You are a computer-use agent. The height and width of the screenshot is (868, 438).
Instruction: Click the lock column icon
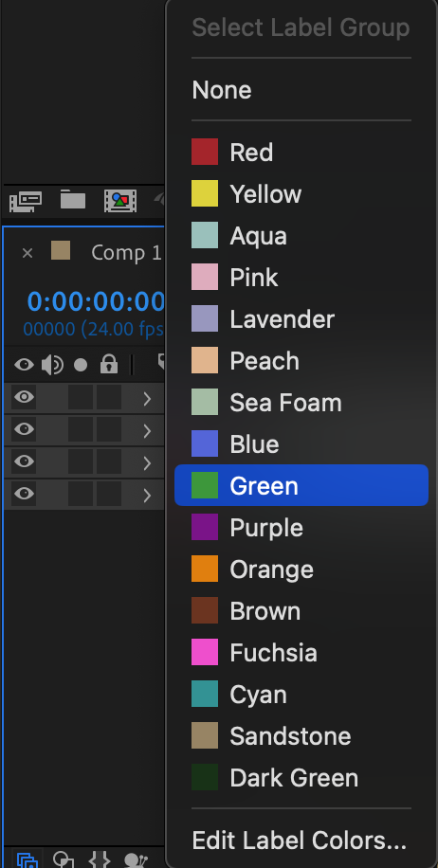pos(109,364)
